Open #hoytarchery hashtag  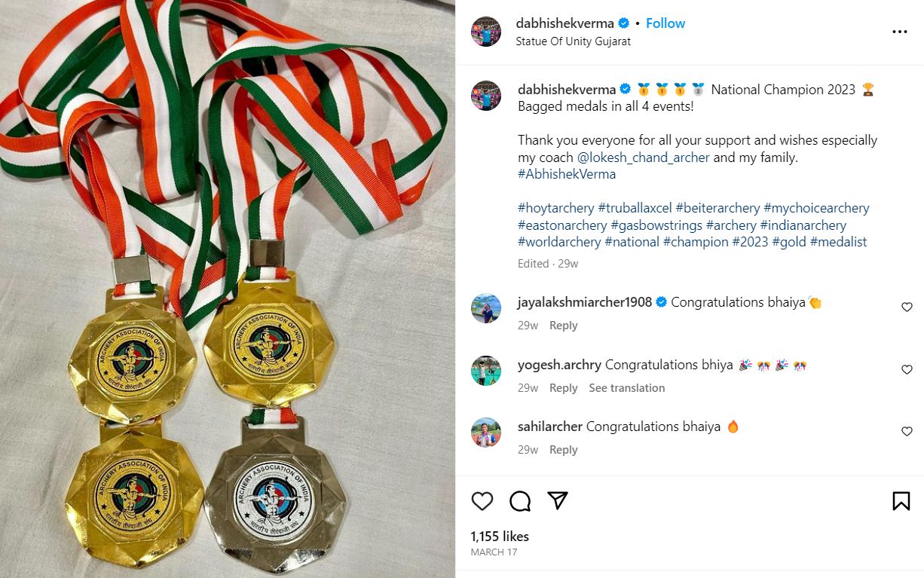556,208
